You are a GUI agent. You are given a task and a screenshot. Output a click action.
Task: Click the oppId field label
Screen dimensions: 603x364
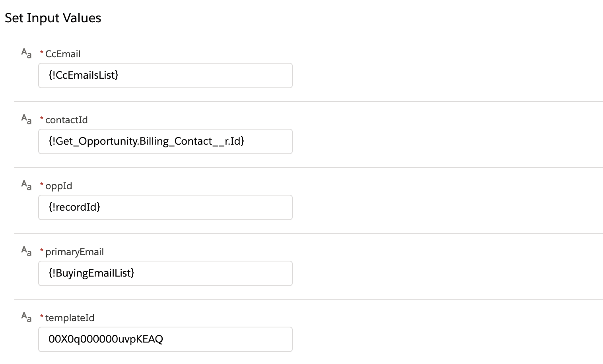coord(59,186)
